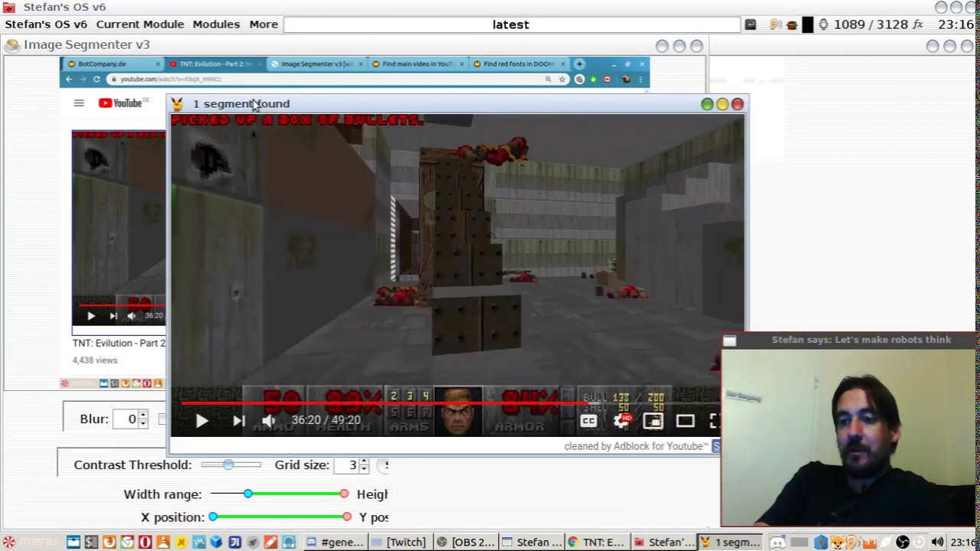The image size is (980, 551).
Task: Adjust the Blur value stepper
Action: tap(142, 419)
